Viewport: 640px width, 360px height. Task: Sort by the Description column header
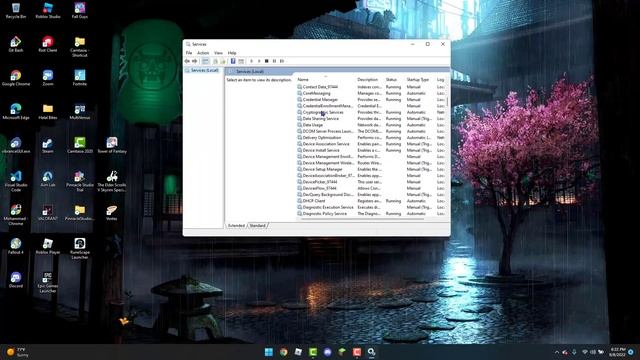367,80
